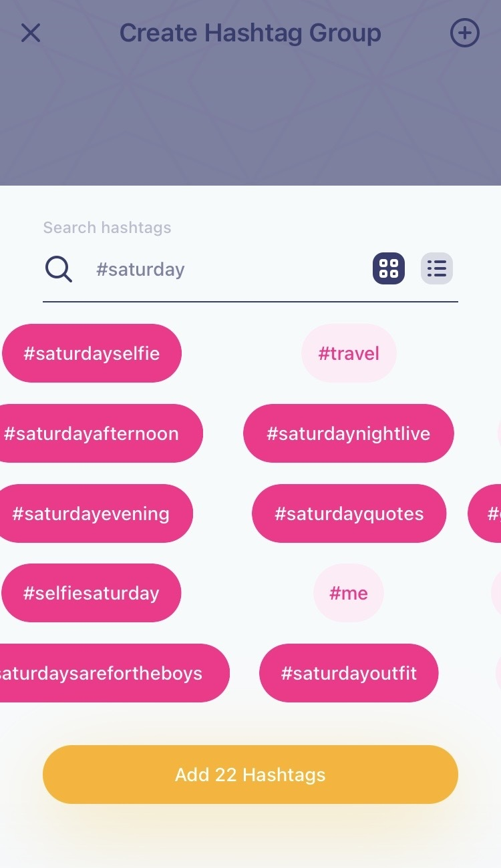
Task: Open the add new hashtag group option
Action: pos(464,32)
